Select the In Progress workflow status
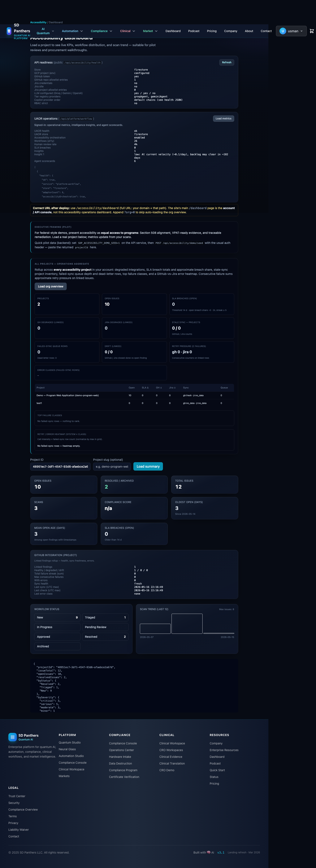 pos(57,627)
